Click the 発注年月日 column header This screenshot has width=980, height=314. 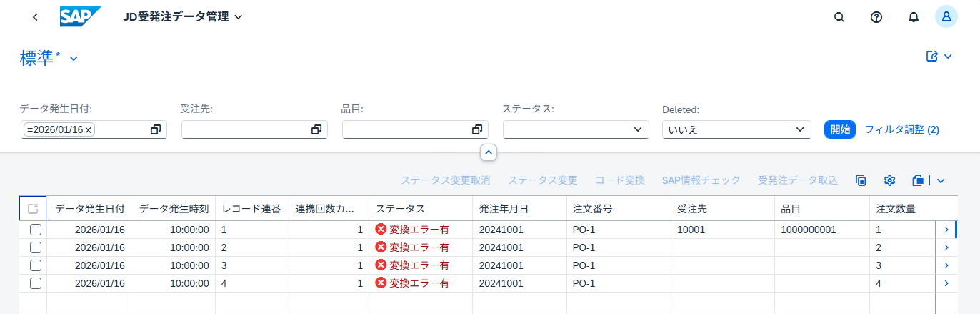tap(520, 209)
